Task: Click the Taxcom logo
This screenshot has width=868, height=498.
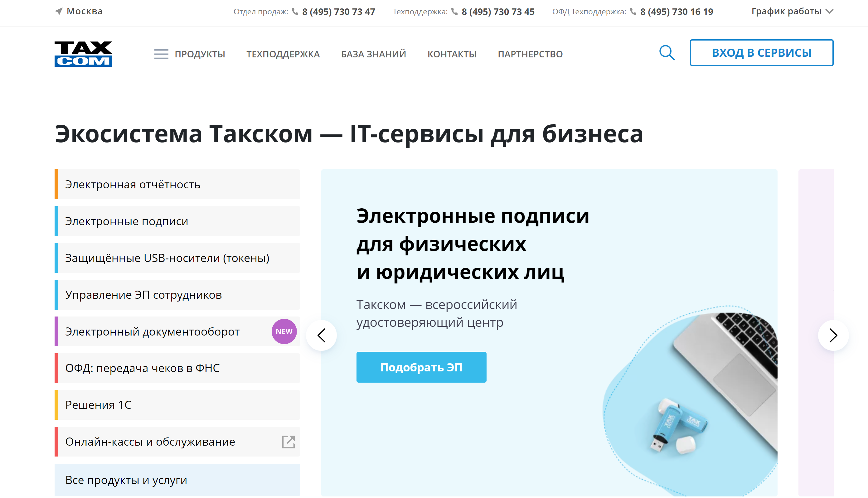Action: [83, 54]
